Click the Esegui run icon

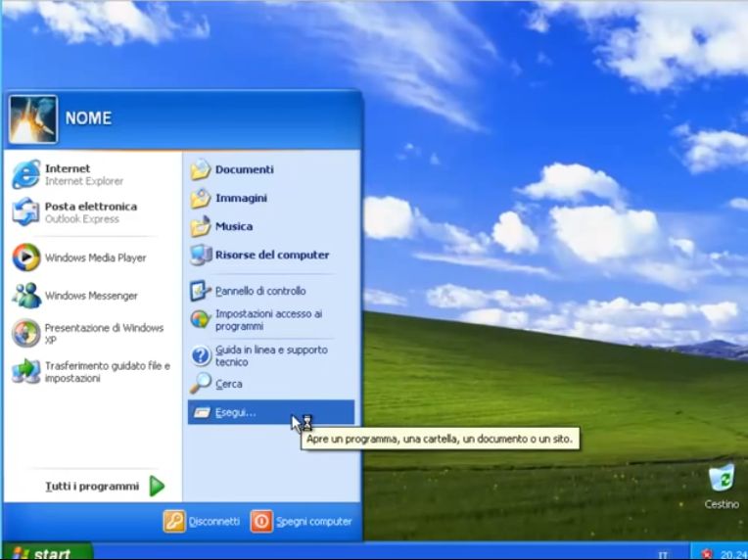click(202, 412)
